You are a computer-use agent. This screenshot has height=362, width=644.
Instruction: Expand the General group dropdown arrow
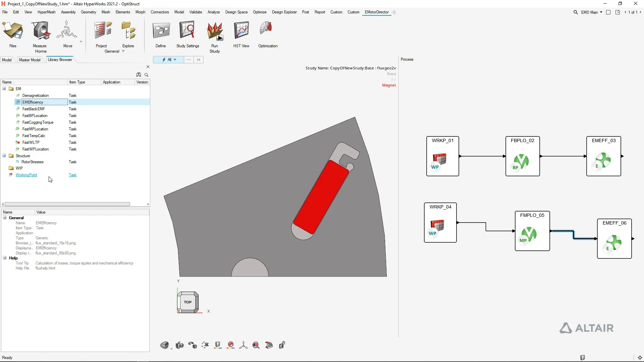pyautogui.click(x=123, y=51)
